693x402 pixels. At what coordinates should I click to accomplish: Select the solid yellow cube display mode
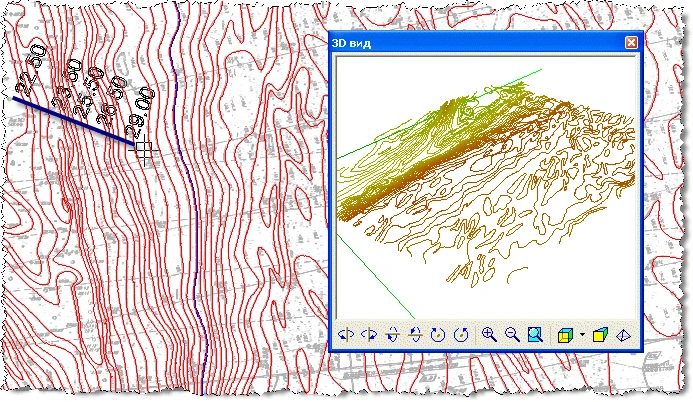pos(600,335)
